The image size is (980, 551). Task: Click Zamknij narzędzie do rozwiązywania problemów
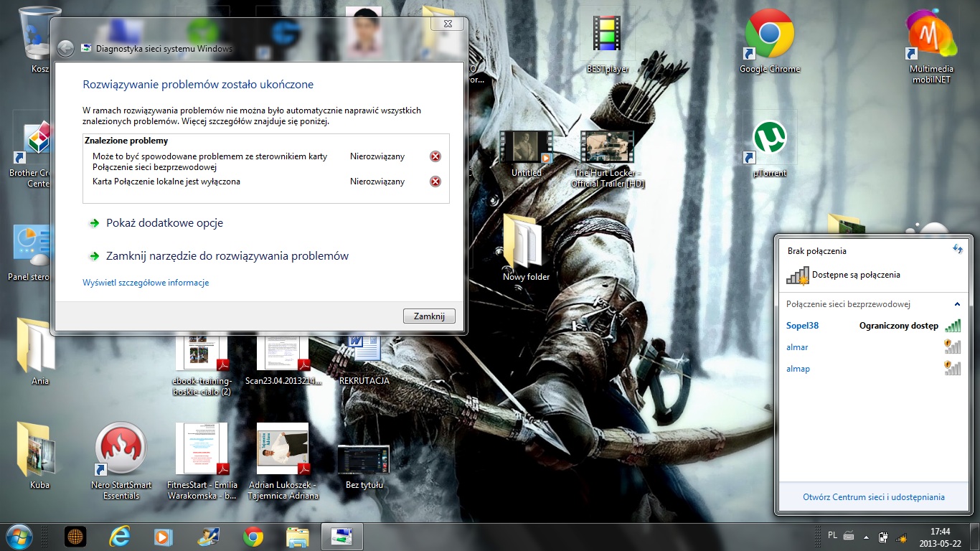coord(227,256)
